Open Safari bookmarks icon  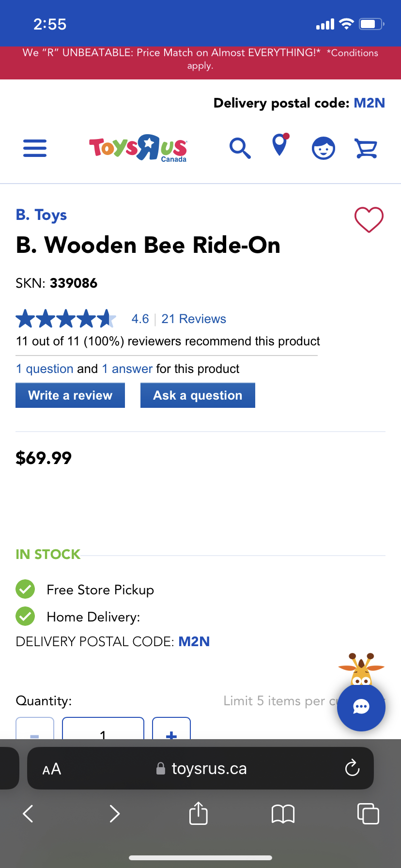[283, 814]
